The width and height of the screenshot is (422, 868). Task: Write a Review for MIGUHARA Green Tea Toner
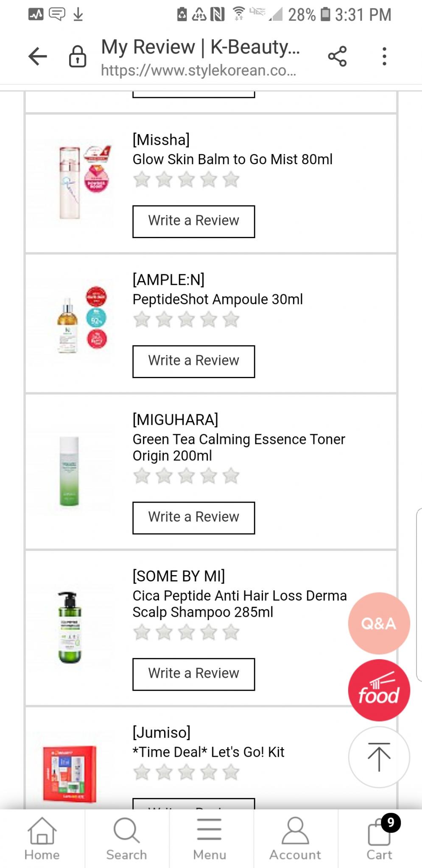[x=194, y=518]
